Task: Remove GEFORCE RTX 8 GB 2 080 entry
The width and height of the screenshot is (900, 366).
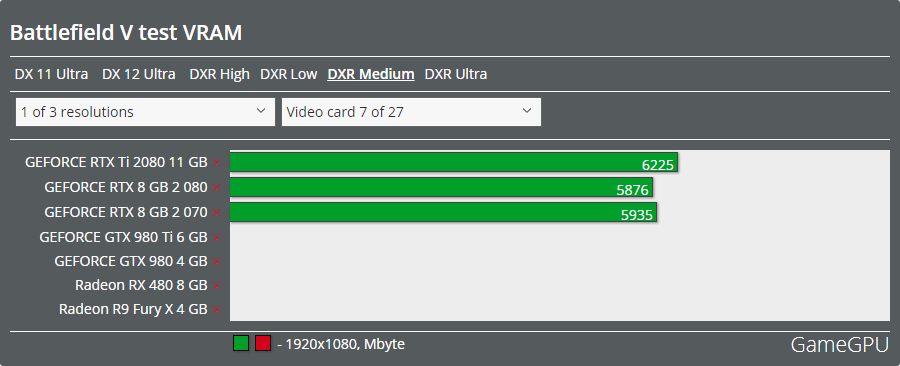Action: click(216, 188)
